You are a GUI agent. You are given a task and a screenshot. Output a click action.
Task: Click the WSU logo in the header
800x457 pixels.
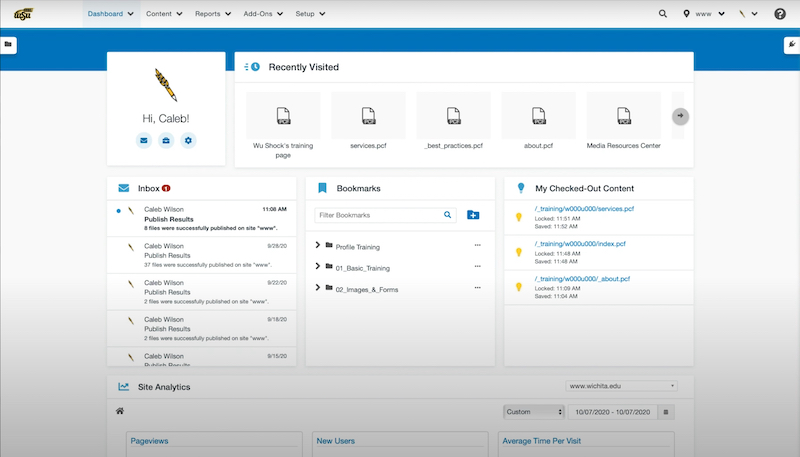point(23,14)
